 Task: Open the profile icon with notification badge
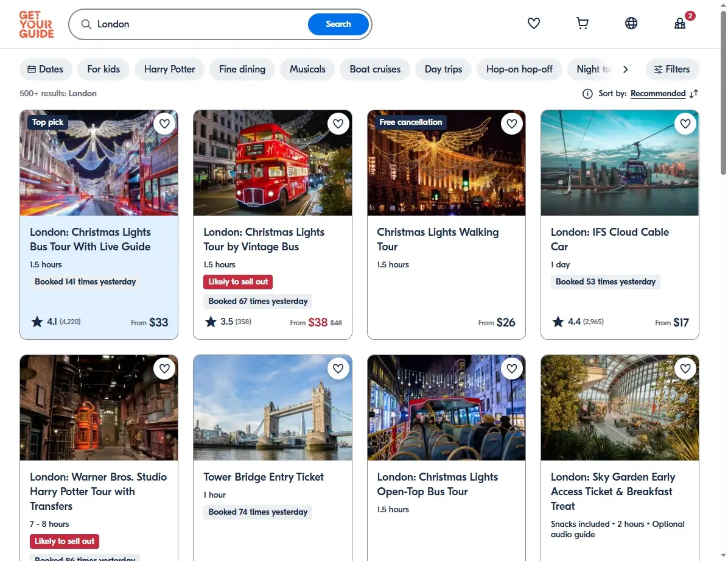pos(680,23)
